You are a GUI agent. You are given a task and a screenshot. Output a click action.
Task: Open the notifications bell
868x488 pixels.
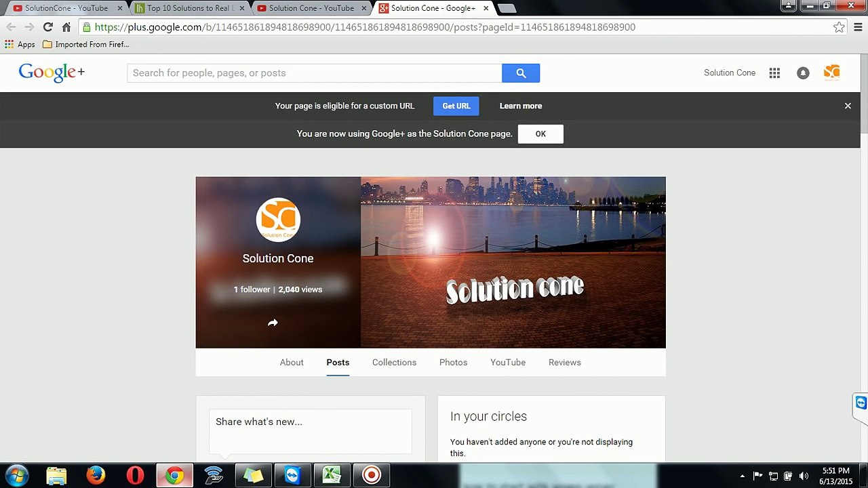click(x=803, y=73)
